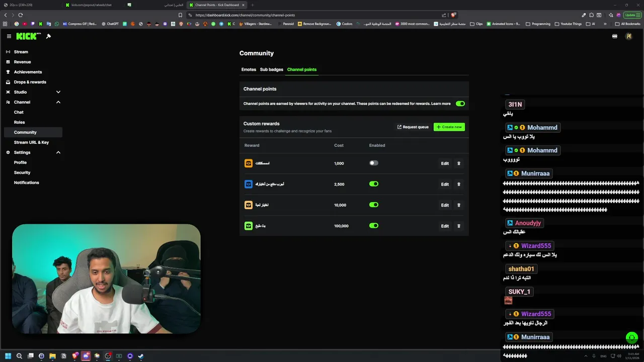Image resolution: width=644 pixels, height=362 pixels.
Task: Open the hamburger menu beside the Kick logo
Action: click(9, 36)
